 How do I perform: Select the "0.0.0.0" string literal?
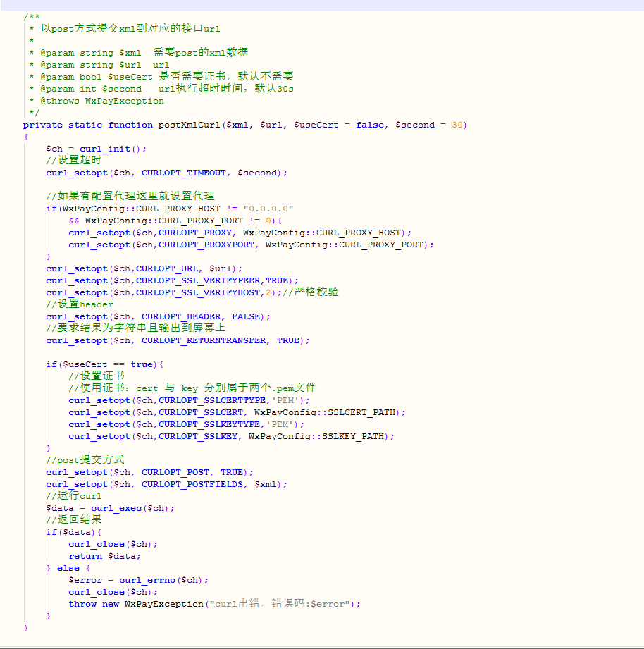268,209
